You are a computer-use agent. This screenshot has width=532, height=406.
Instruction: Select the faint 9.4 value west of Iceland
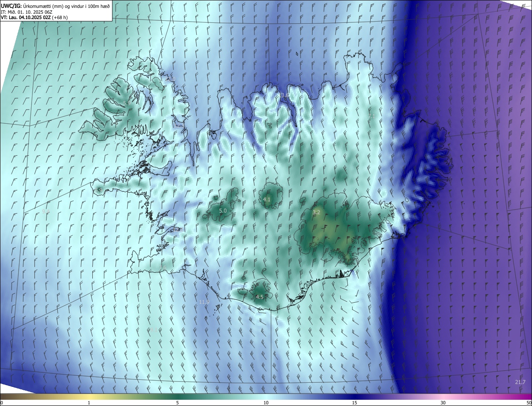point(46,211)
